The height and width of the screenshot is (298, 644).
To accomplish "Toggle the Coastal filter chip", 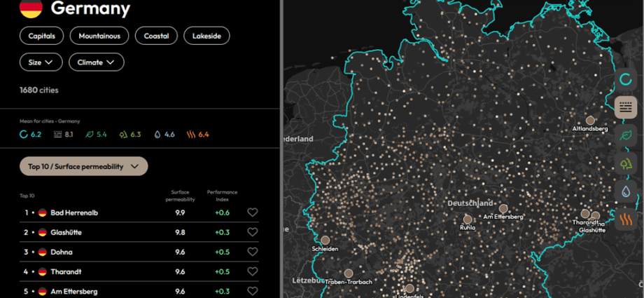I will click(x=156, y=36).
